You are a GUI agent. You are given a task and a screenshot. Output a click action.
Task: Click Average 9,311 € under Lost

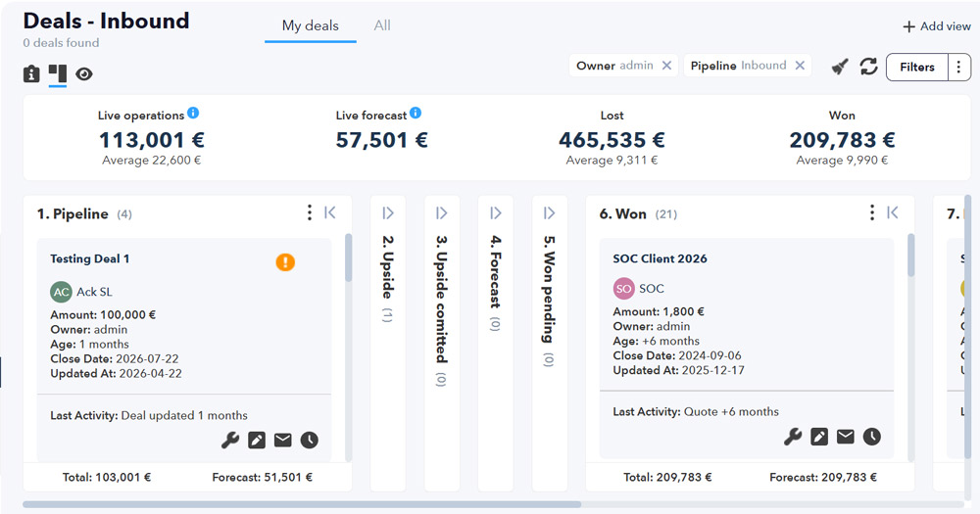pyautogui.click(x=612, y=160)
